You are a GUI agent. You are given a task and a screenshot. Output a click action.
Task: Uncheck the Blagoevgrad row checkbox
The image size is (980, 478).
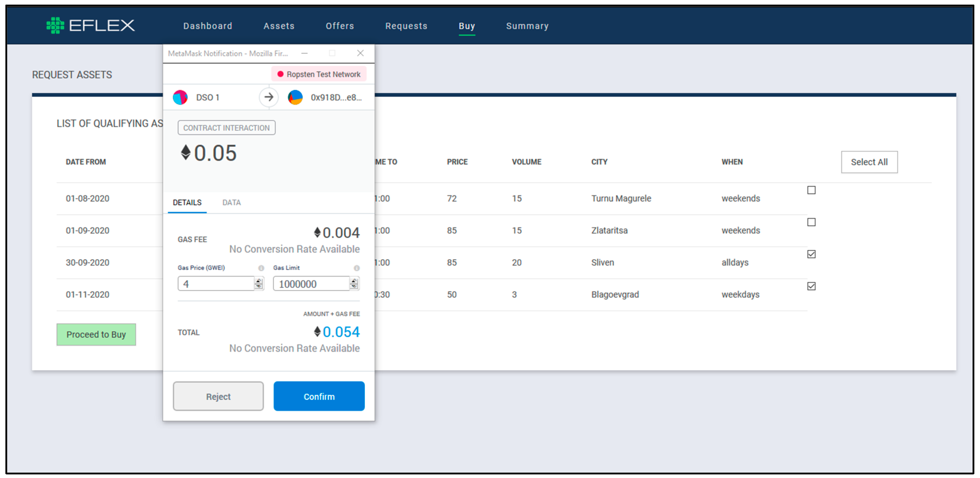(x=811, y=286)
